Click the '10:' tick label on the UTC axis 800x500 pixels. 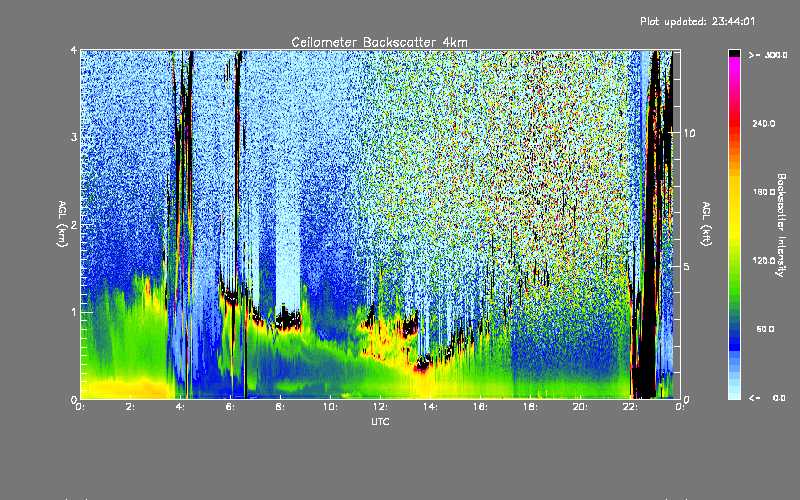point(330,407)
